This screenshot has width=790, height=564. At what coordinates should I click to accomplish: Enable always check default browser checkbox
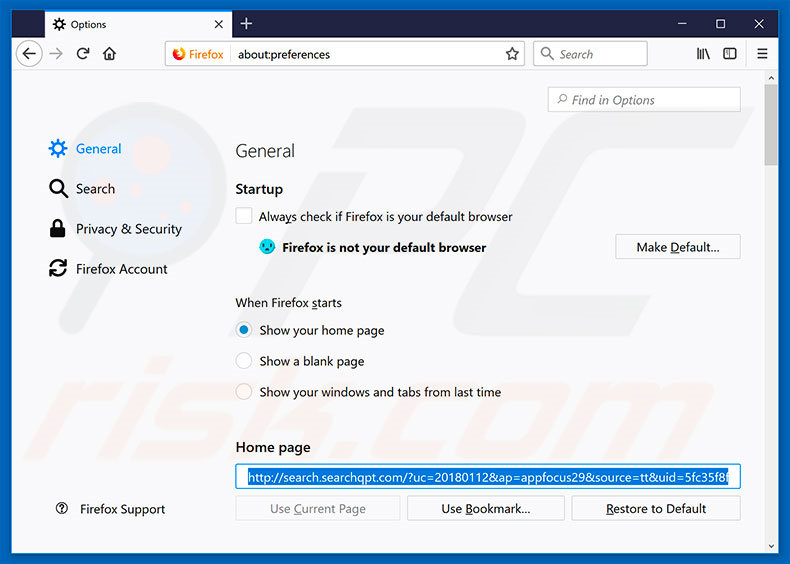(244, 216)
